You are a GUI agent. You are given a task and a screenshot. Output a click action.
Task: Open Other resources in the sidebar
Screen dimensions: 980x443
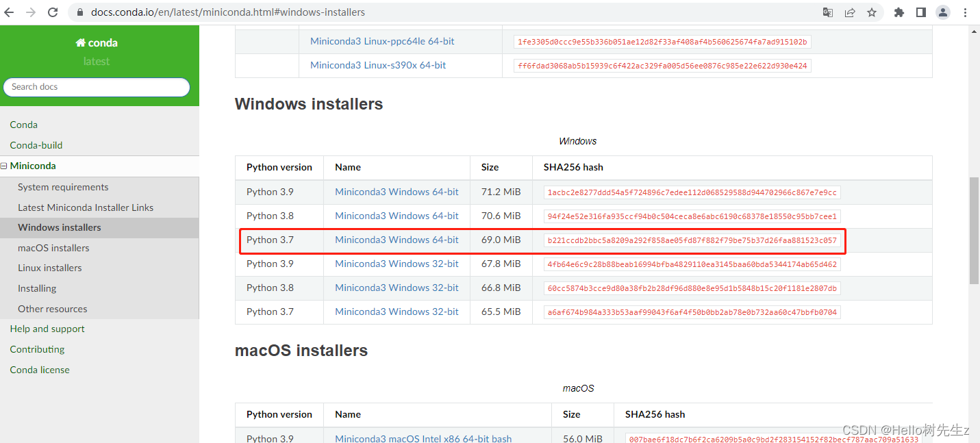(x=53, y=309)
